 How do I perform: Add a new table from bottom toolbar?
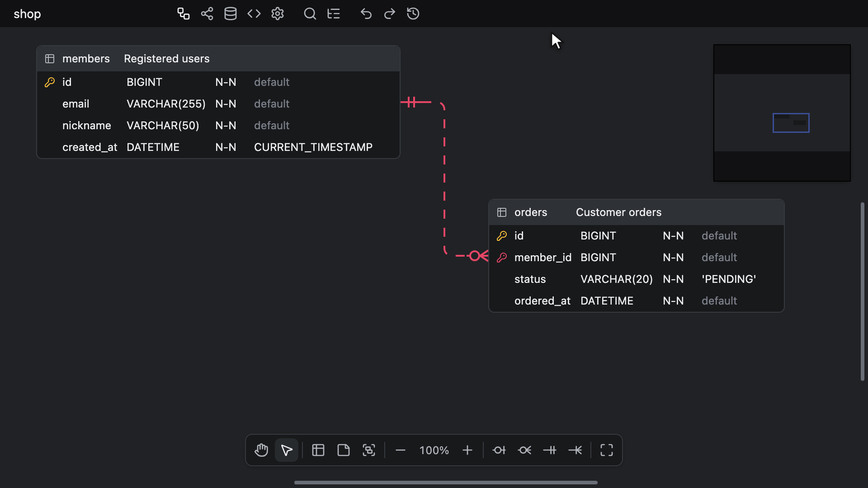click(x=318, y=450)
